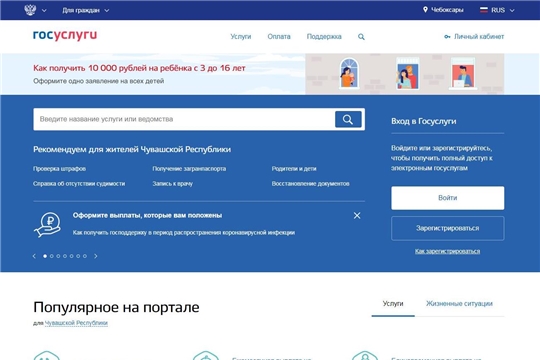
Task: Select the second carousel dot
Action: [x=52, y=256]
